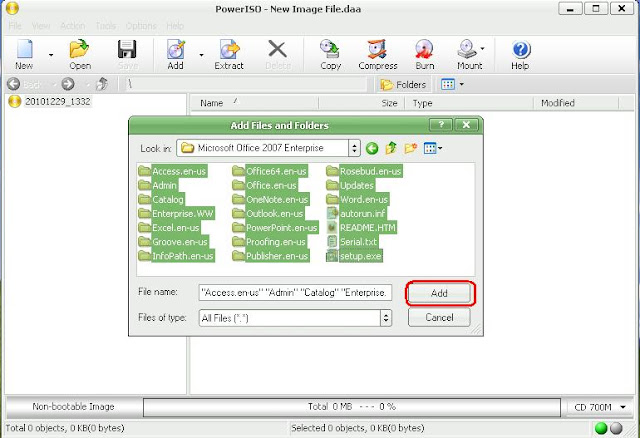This screenshot has width=640, height=438.
Task: Expand the arrow next to toolbar Add
Action: (x=201, y=55)
